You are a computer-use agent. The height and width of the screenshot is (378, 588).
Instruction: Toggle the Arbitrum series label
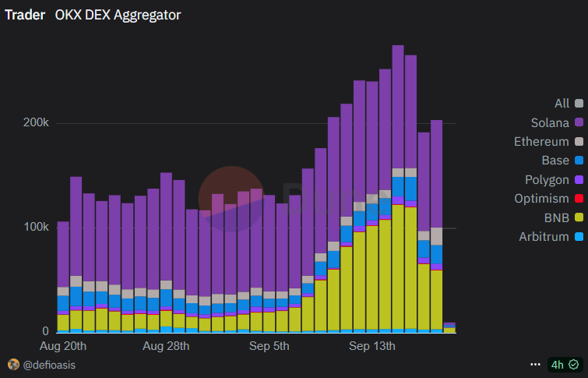[x=544, y=236]
